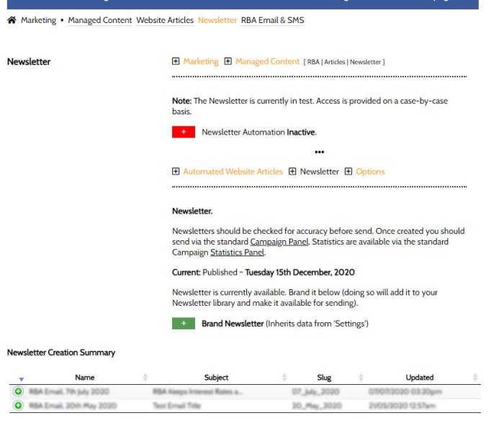Screen dimensions: 504x423
Task: Click the red Newsletter Automation plus button
Action: [x=184, y=132]
